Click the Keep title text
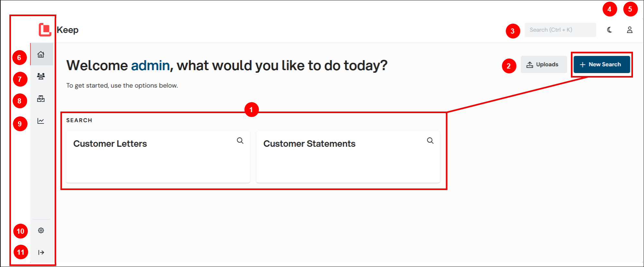This screenshot has width=644, height=267. (x=68, y=30)
